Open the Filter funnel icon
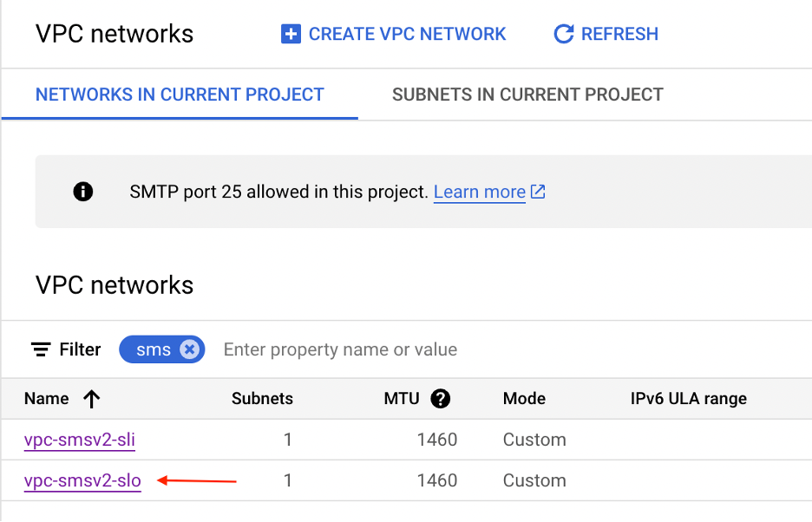812x522 pixels. 41,349
